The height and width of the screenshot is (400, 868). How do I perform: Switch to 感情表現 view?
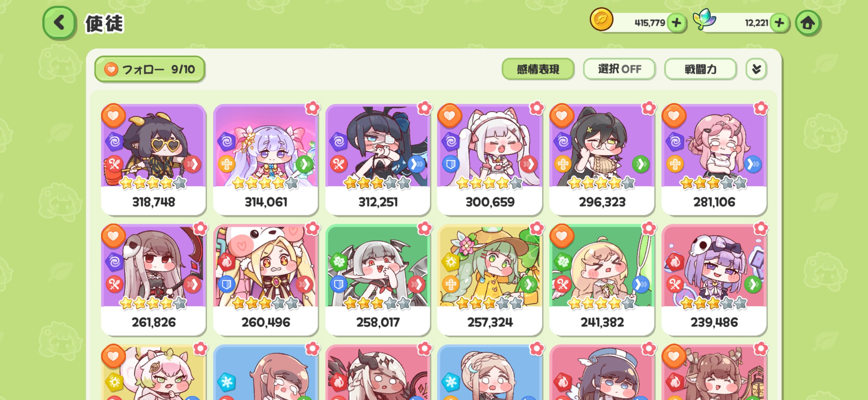click(x=538, y=69)
